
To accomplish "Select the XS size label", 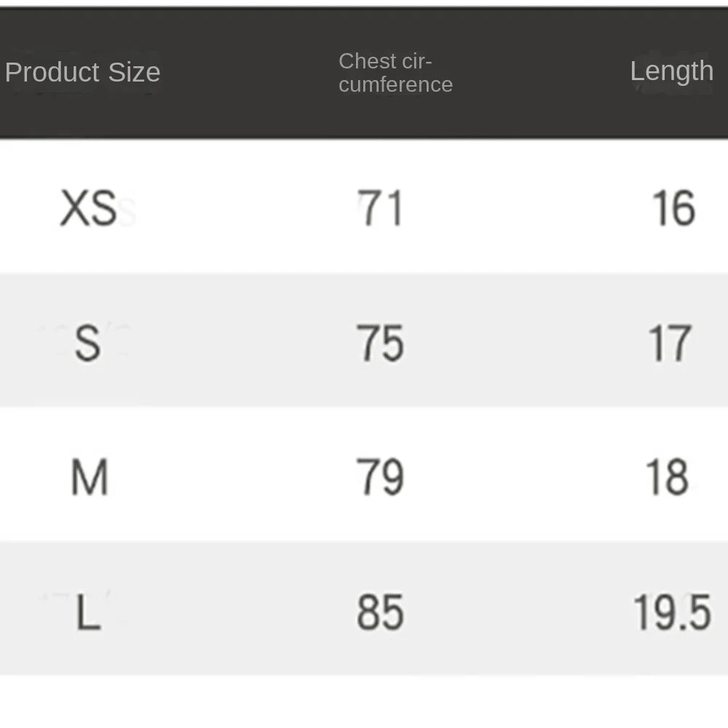I will pyautogui.click(x=88, y=209).
